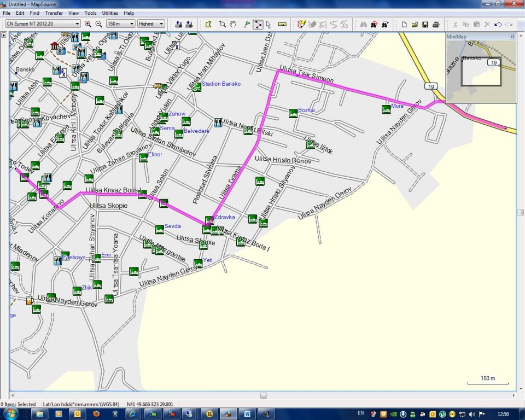Click the Save floppy disk icon
This screenshot has height=420, width=525.
coord(425,24)
